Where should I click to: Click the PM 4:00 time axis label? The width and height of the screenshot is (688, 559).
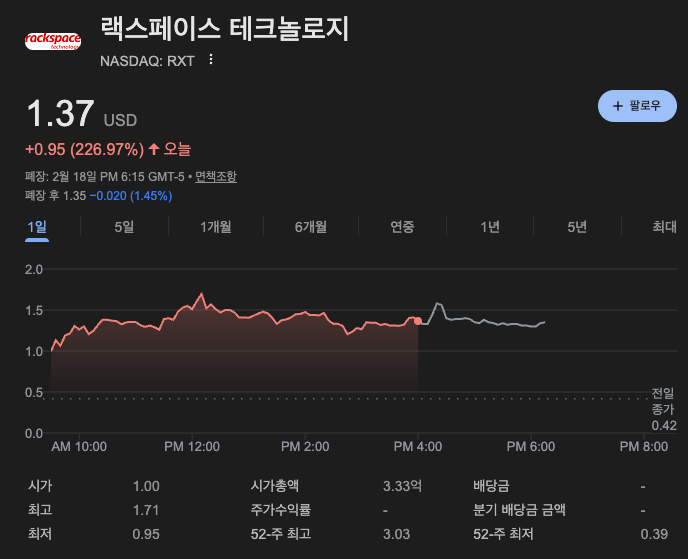pos(418,447)
